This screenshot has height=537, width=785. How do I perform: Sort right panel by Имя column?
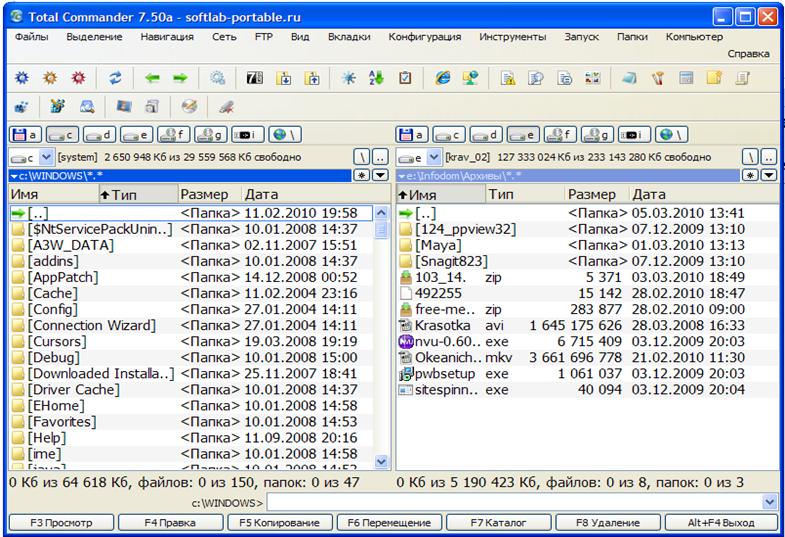click(441, 194)
